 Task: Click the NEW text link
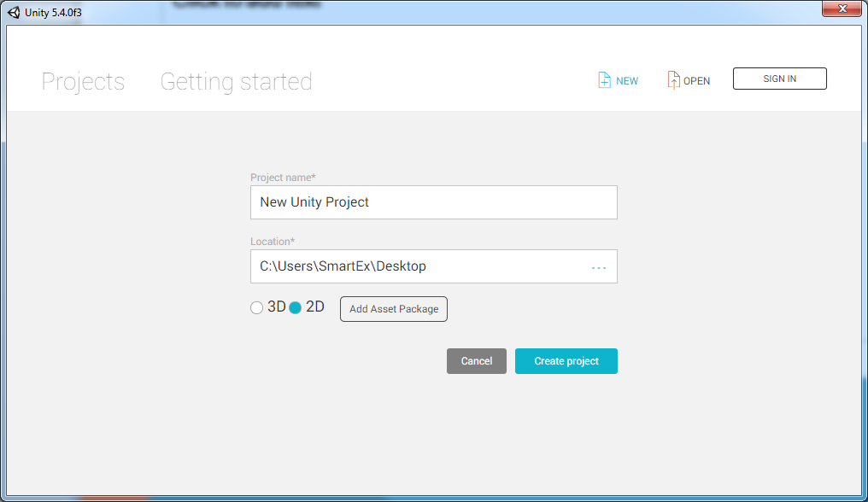[x=627, y=81]
